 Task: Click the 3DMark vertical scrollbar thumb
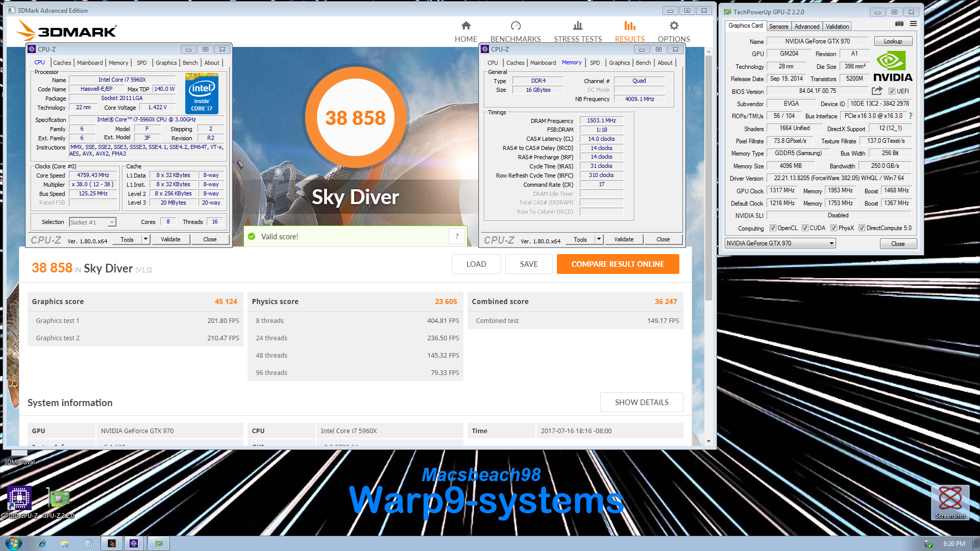tap(708, 178)
